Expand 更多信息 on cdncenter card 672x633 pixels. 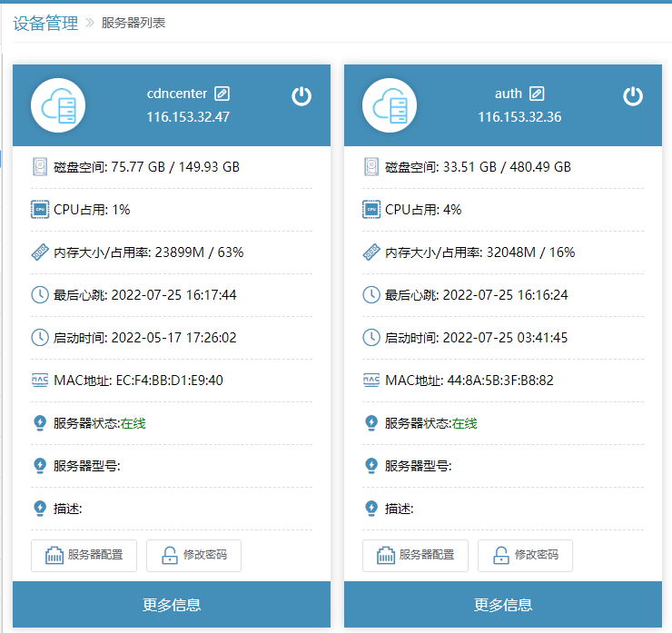click(172, 605)
